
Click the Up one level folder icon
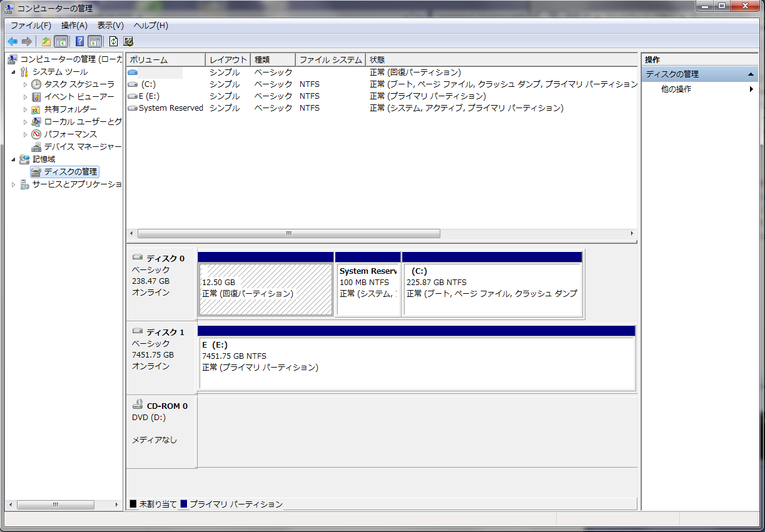pos(46,42)
